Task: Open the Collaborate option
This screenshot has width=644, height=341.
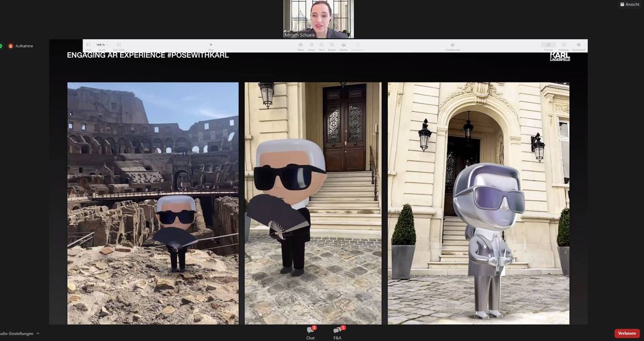Action: tap(453, 46)
